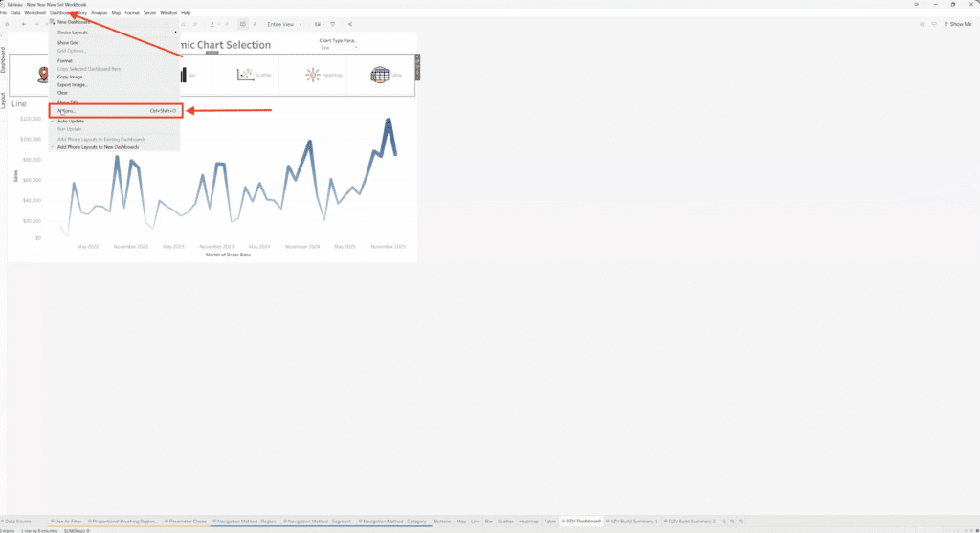This screenshot has width=980, height=533.
Task: Toggle Add Phone Layouts to New Dashboards
Action: coord(98,147)
